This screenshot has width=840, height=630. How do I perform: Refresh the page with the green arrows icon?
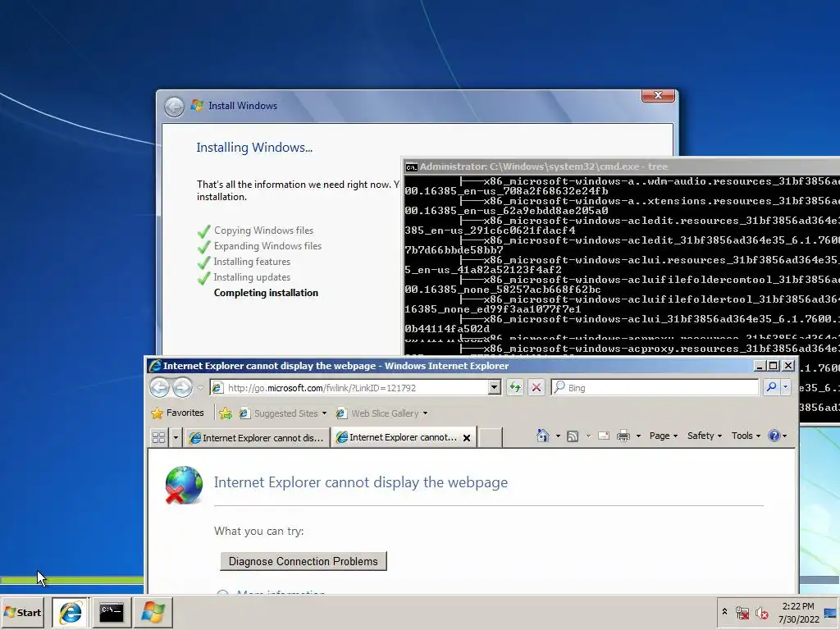tap(515, 387)
